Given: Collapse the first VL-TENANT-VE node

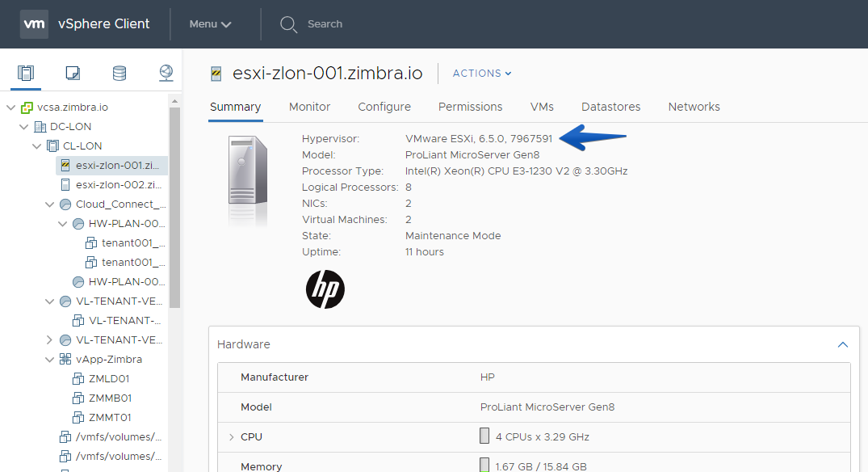Looking at the screenshot, I should tap(50, 301).
